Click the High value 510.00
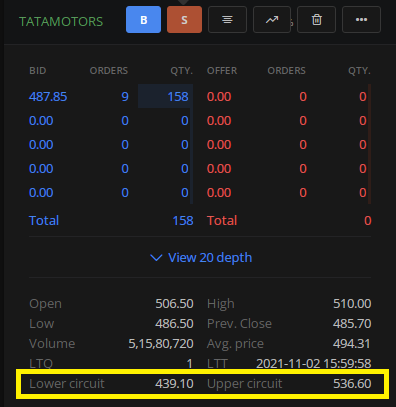 352,304
